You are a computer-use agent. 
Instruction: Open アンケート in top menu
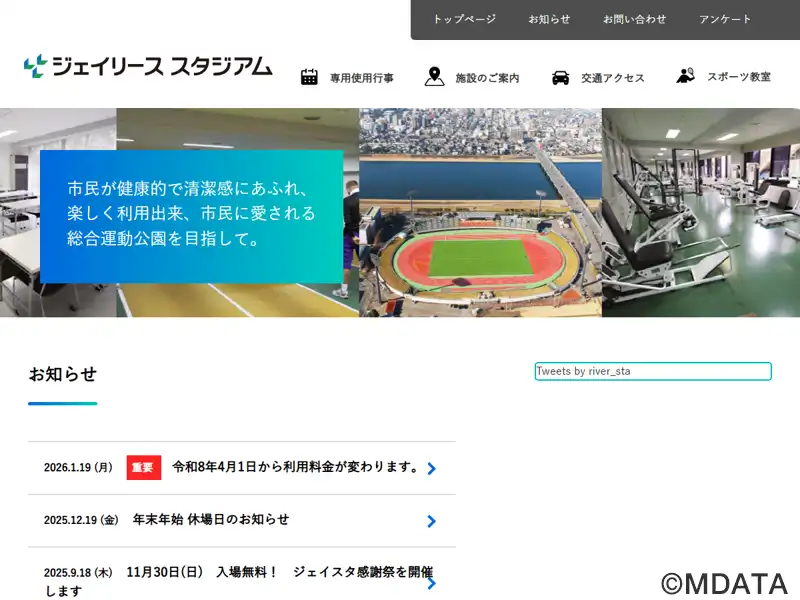pos(725,19)
